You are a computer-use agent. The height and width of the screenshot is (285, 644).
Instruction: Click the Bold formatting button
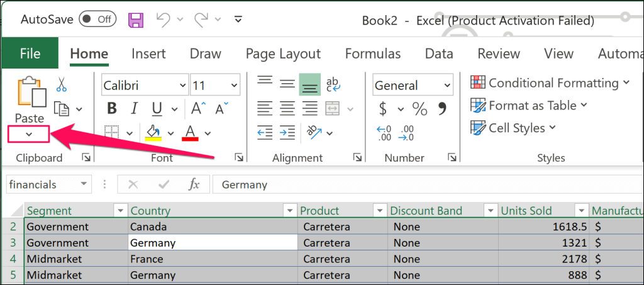coord(112,108)
